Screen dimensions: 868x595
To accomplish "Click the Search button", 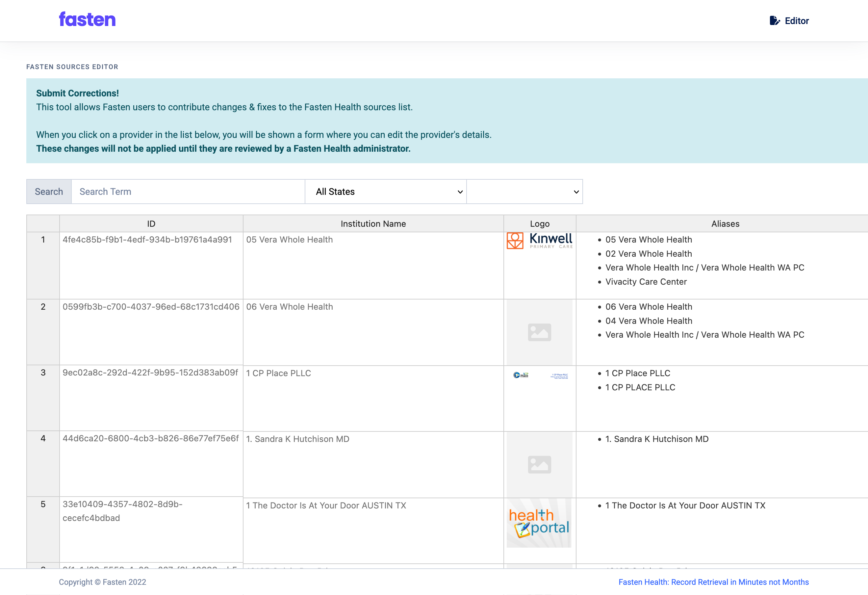I will click(49, 191).
